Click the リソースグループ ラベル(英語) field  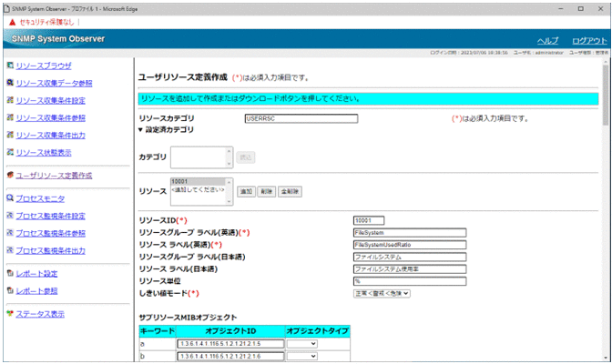(x=410, y=233)
